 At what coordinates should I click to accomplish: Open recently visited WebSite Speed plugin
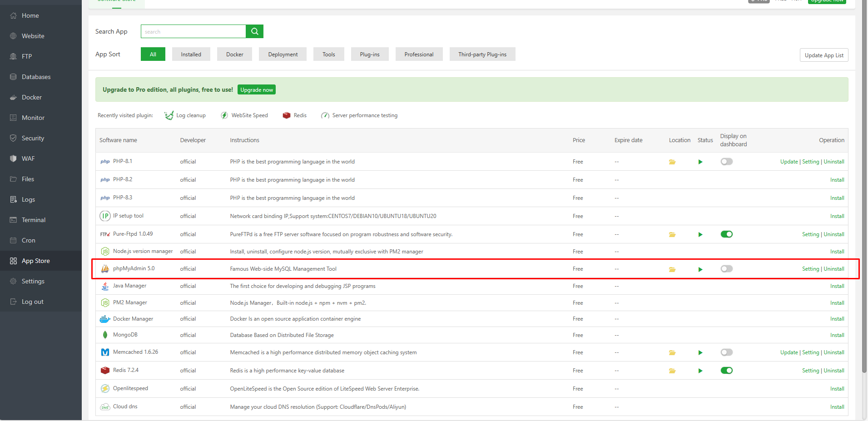(x=244, y=115)
